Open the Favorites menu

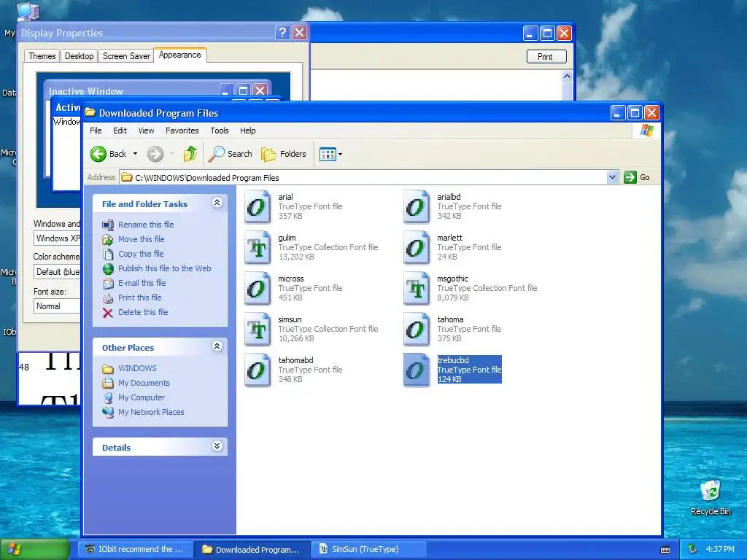[x=182, y=131]
